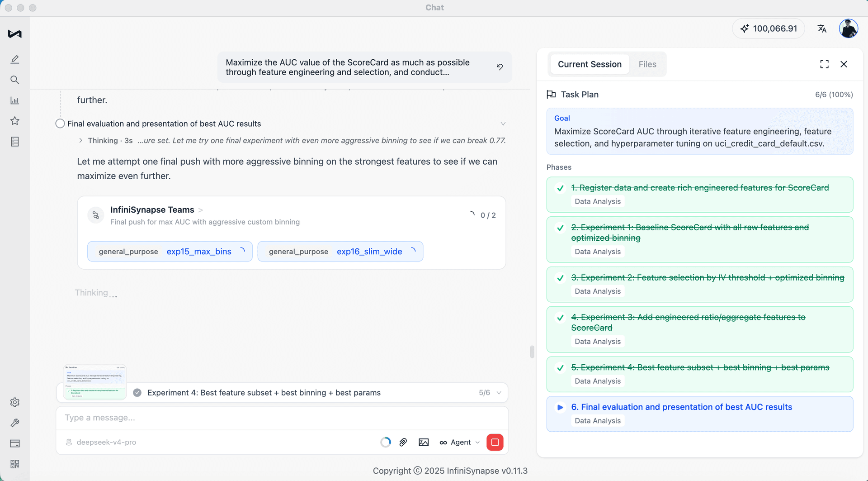Open the wrench tools icon in sidebar
The height and width of the screenshot is (481, 868).
click(15, 423)
